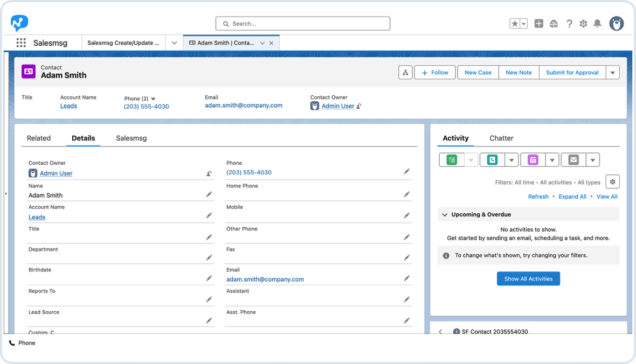
Task: Click change owner icon in Details
Action: coord(209,173)
